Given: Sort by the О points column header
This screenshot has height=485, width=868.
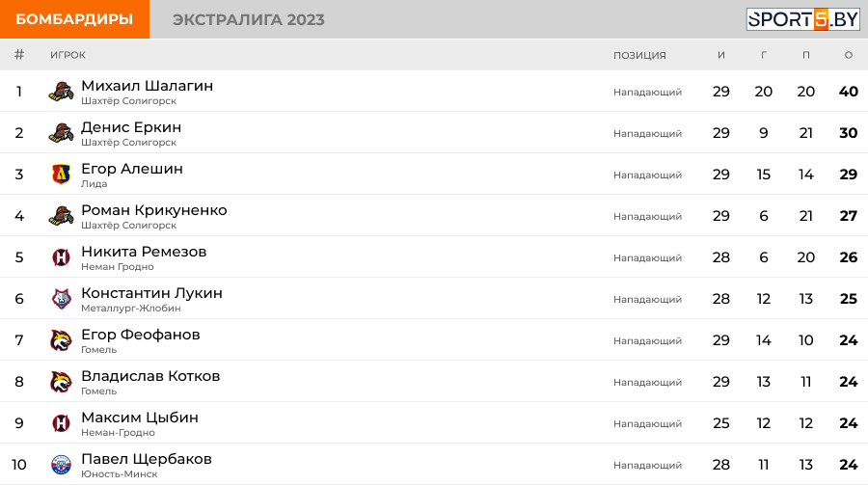Looking at the screenshot, I should click(848, 55).
